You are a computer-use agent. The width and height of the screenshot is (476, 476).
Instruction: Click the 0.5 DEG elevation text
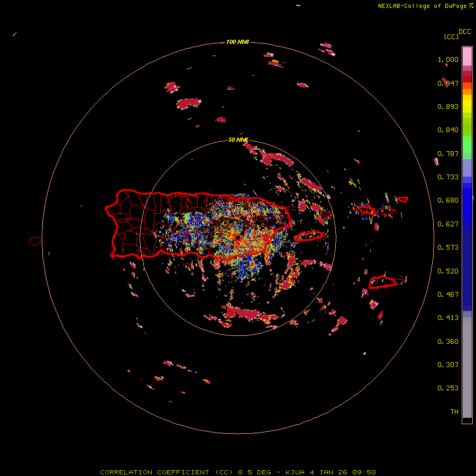click(x=255, y=472)
